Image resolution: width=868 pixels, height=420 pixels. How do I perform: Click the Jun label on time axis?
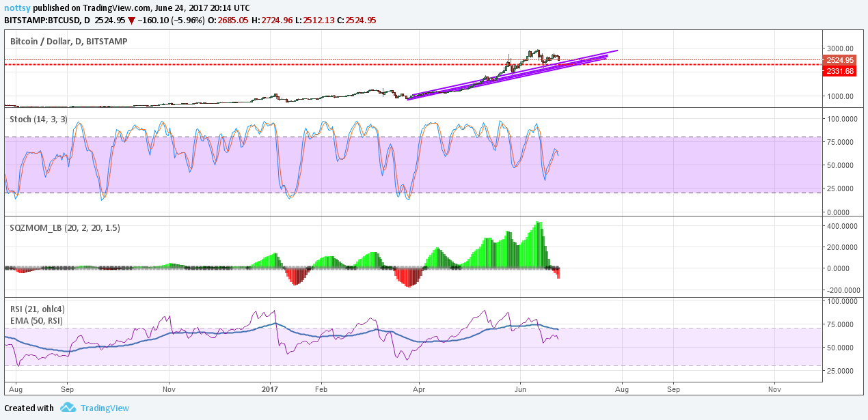tap(521, 389)
